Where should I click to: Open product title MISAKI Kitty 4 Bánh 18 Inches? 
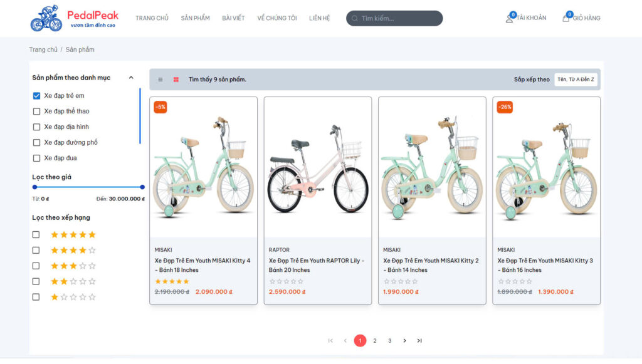coord(203,266)
